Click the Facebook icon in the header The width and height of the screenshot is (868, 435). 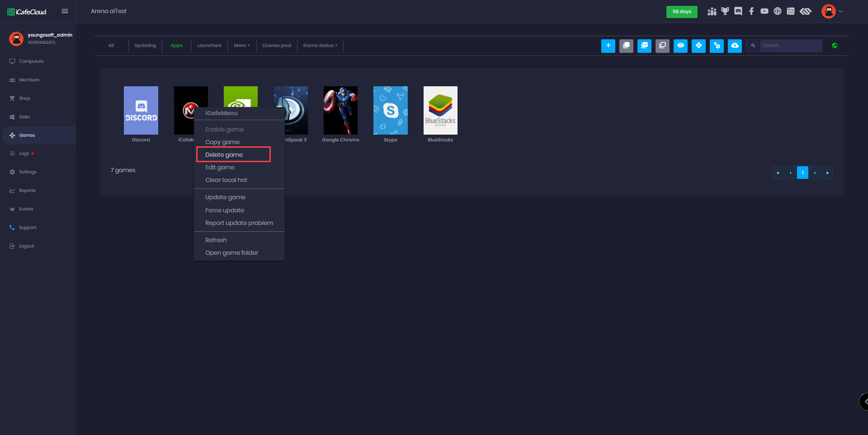tap(751, 11)
